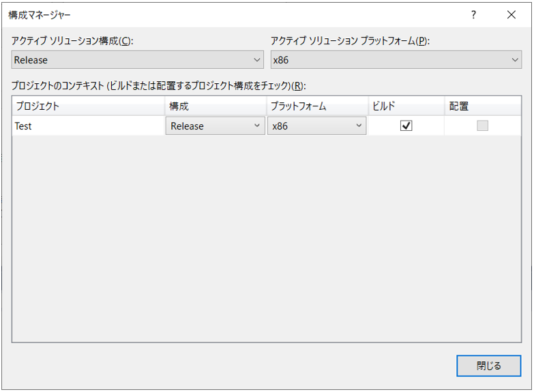Viewport: 534px width, 392px height.
Task: Click the disabled deploy checkbox in the Test row
Action: click(x=482, y=125)
